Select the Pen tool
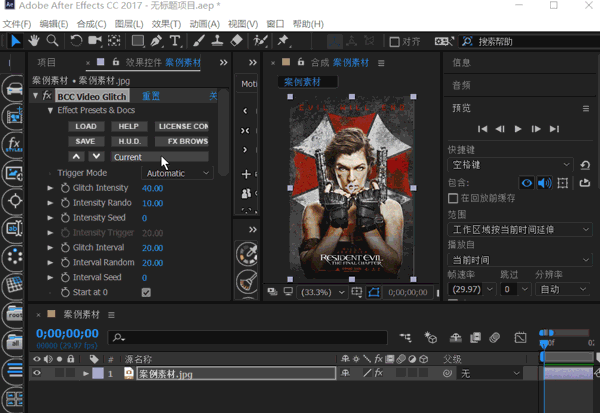 [156, 41]
